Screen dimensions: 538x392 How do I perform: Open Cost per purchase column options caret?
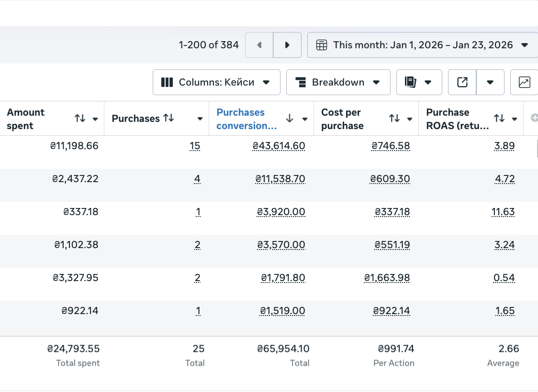tap(410, 119)
